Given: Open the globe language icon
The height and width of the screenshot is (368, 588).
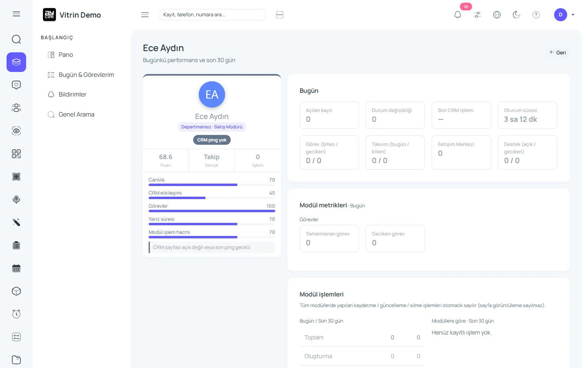Looking at the screenshot, I should click(497, 15).
